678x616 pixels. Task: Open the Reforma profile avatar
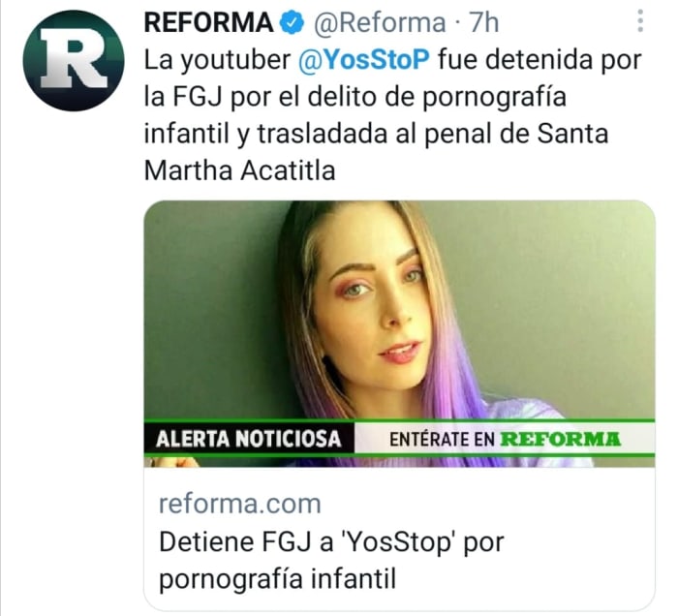point(74,60)
